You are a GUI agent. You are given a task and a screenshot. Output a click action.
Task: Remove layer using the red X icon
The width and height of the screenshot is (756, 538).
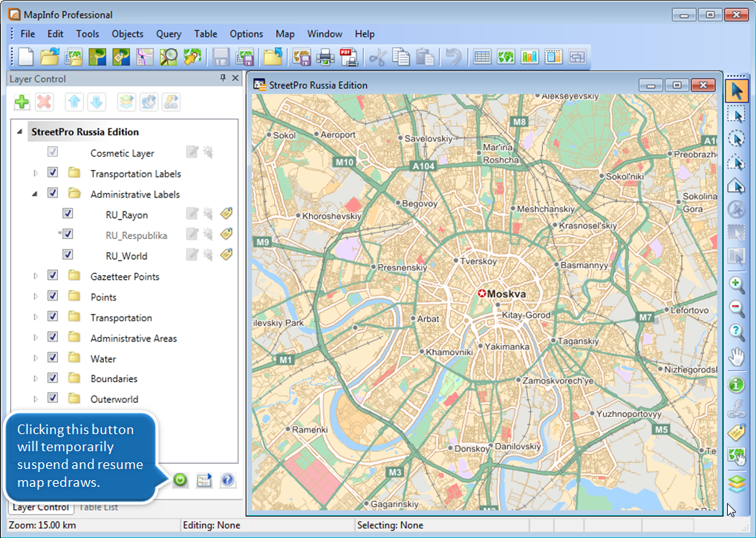[44, 102]
